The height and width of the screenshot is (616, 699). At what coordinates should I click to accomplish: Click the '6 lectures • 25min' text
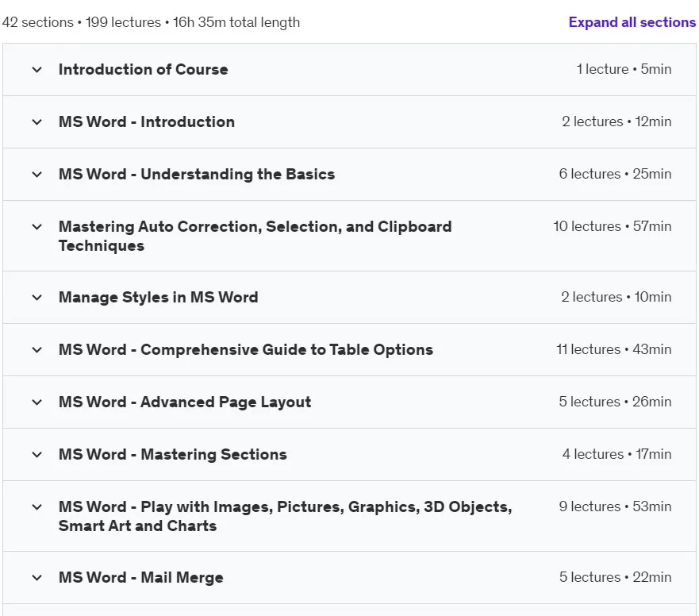pyautogui.click(x=615, y=174)
